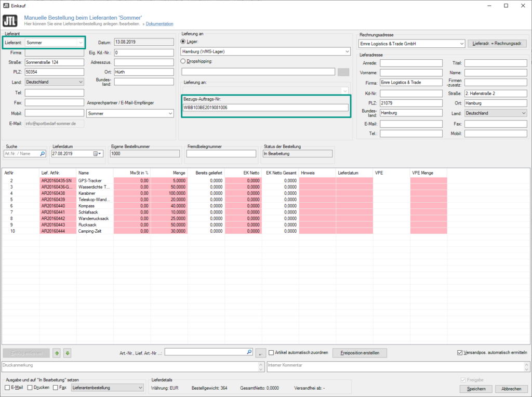Select the Dropshipping radio button
This screenshot has height=397, width=532.
click(184, 60)
